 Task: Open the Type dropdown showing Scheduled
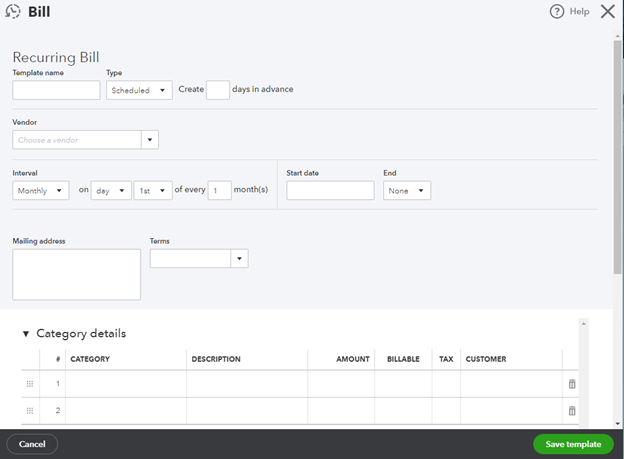(x=139, y=90)
